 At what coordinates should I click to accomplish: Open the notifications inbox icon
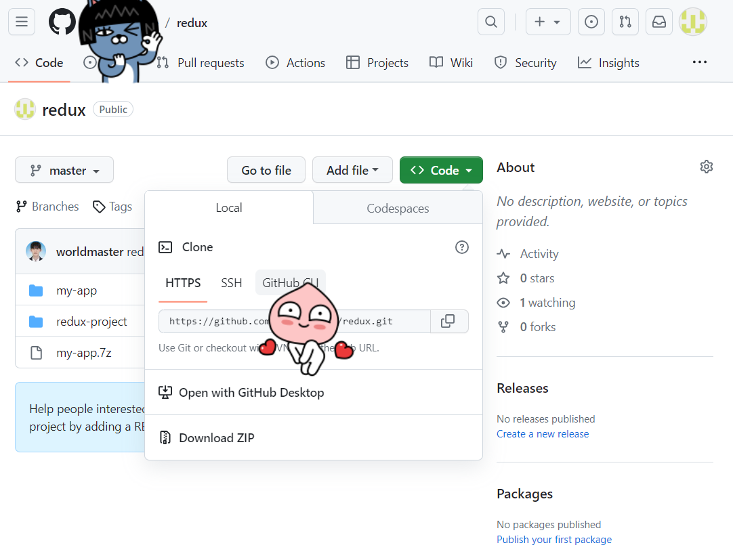coord(659,22)
